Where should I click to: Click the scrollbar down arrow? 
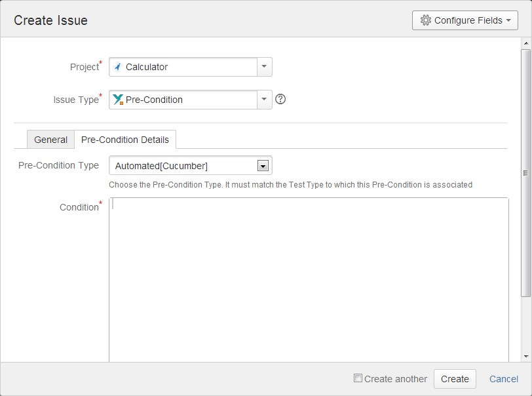[526, 357]
